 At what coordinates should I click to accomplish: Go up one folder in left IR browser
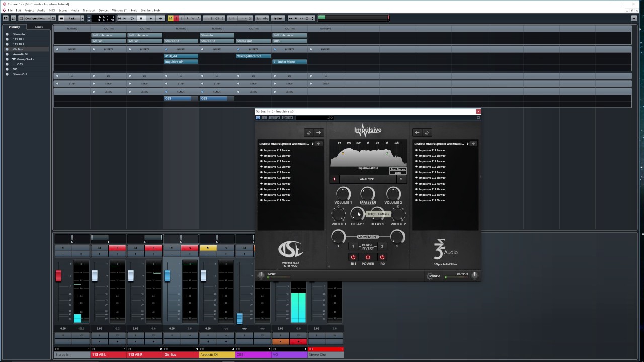[318, 144]
